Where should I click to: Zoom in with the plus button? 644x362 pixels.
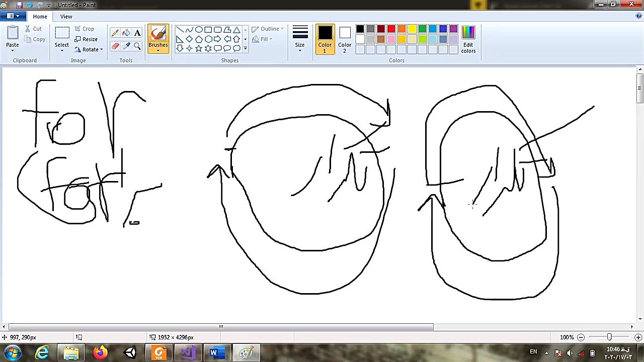point(638,337)
